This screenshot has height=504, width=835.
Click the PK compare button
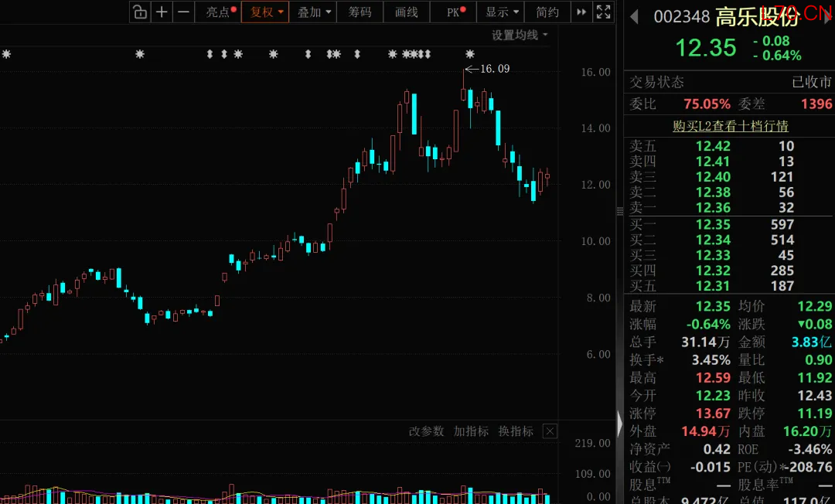click(x=455, y=12)
